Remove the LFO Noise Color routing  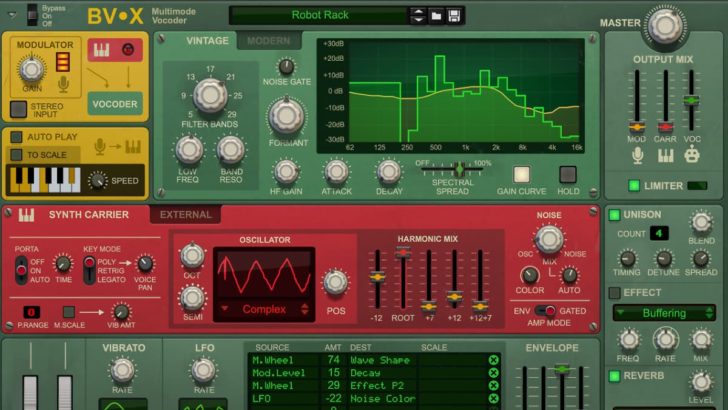tap(493, 398)
